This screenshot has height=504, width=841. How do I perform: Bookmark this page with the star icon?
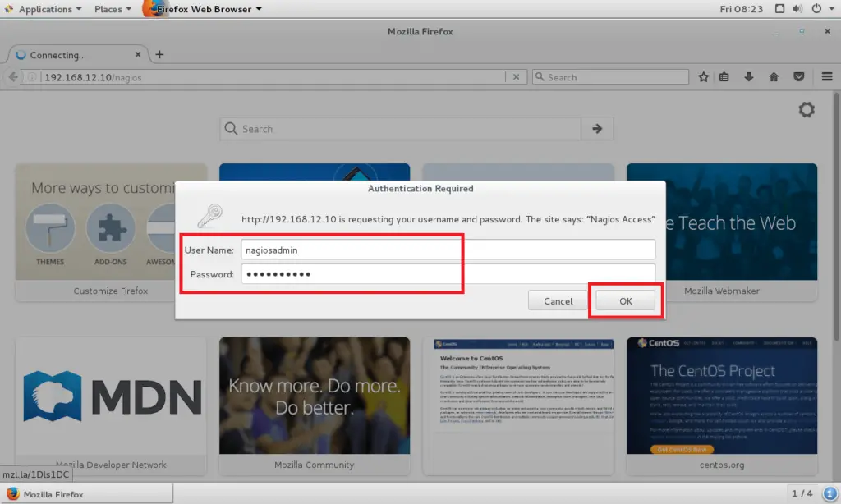(x=703, y=77)
